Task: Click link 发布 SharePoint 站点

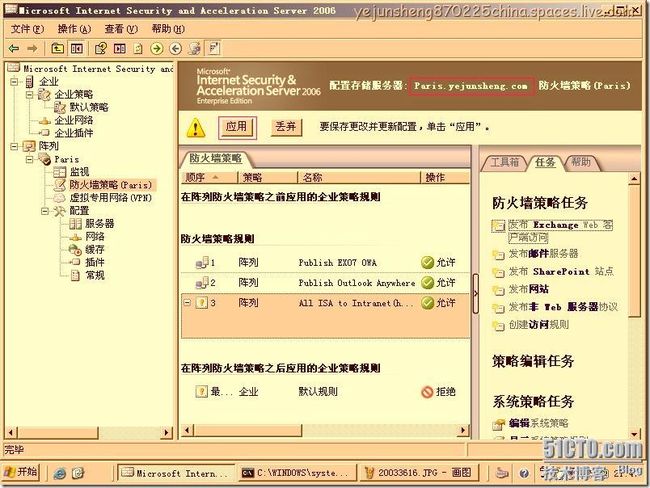Action: click(x=561, y=272)
